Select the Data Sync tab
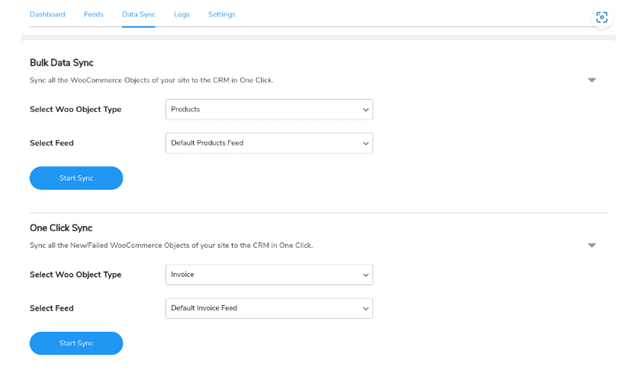 139,14
